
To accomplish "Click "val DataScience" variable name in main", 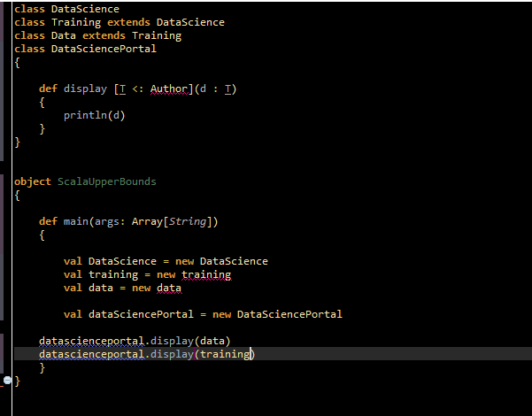I will (x=122, y=261).
